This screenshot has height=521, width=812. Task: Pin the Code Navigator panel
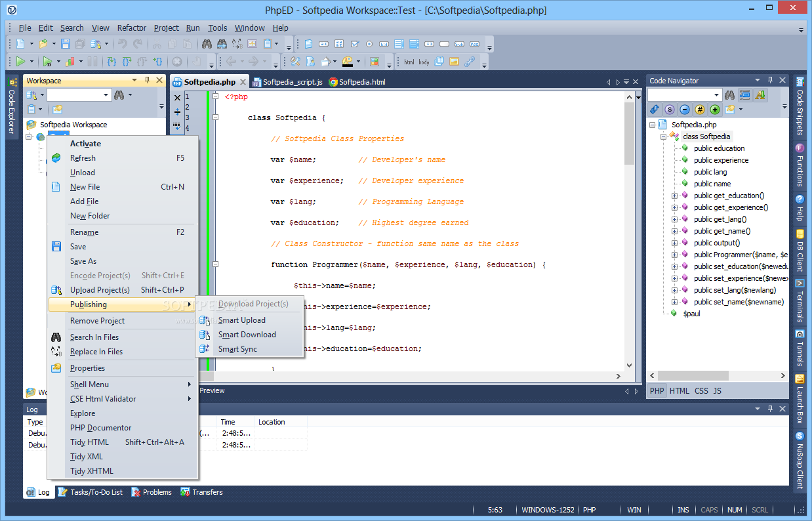(770, 80)
